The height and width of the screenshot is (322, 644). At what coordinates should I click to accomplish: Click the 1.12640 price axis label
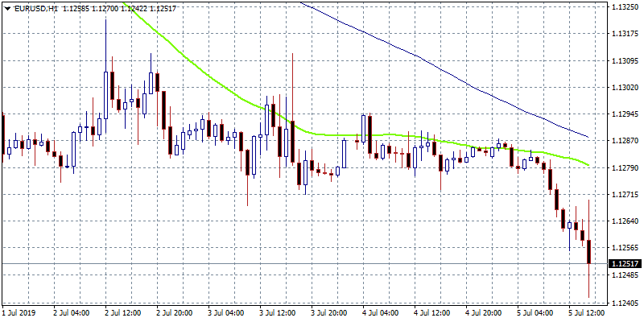pyautogui.click(x=625, y=221)
